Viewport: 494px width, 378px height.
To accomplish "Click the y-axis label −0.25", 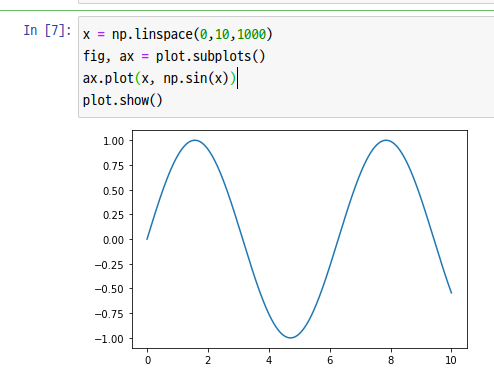I will point(109,265).
